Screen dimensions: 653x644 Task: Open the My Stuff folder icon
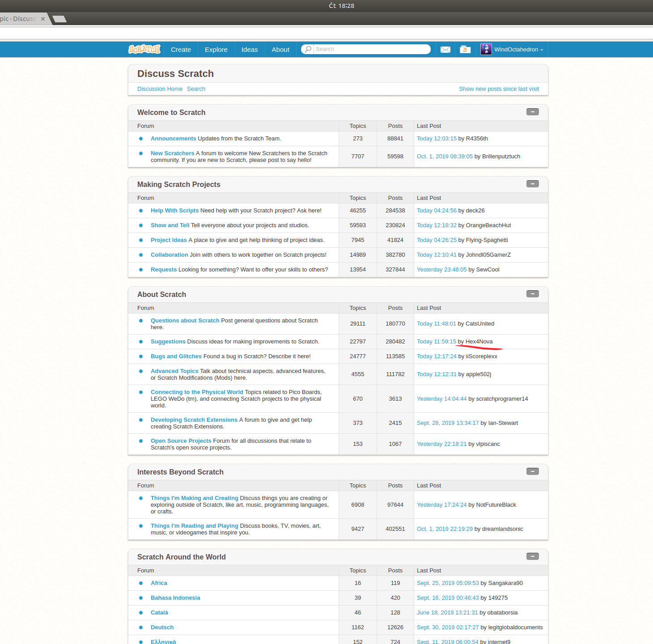coord(465,50)
